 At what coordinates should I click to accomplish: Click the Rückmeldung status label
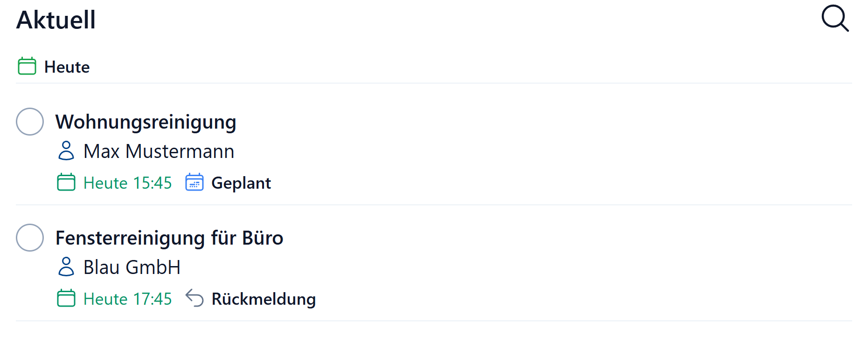coord(264,299)
